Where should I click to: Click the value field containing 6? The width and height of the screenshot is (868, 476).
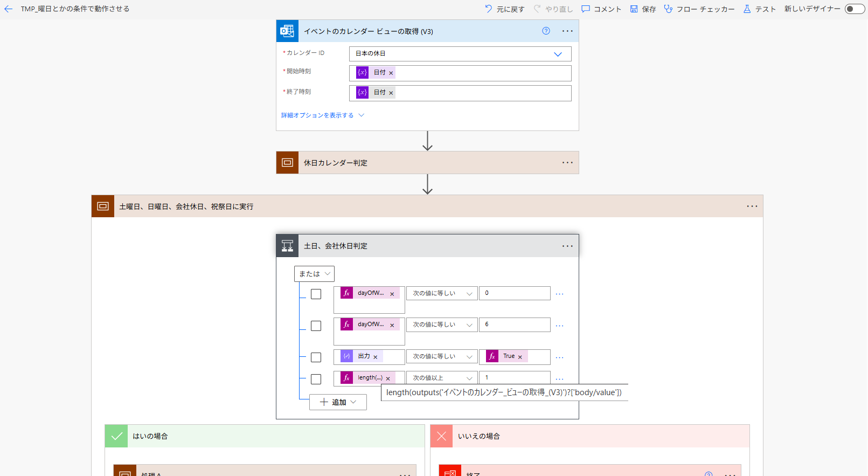pos(515,325)
